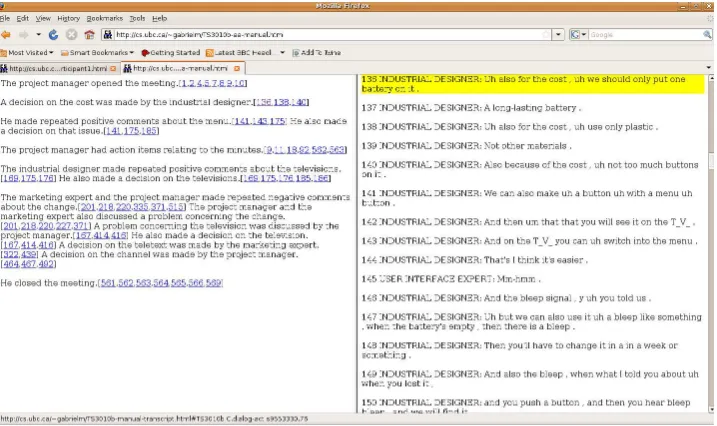Open the list all tabs dropdown
The height and width of the screenshot is (426, 717).
coord(709,68)
